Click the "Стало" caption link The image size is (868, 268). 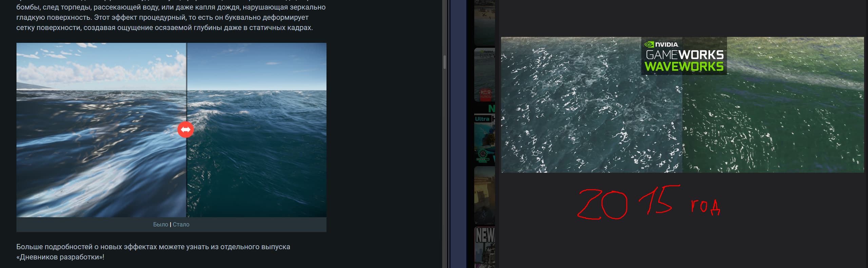click(x=181, y=224)
